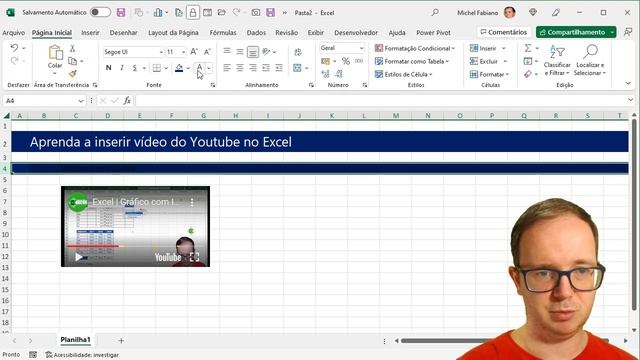Image resolution: width=640 pixels, height=360 pixels.
Task: Click the Cut scissors icon
Action: coord(72,49)
